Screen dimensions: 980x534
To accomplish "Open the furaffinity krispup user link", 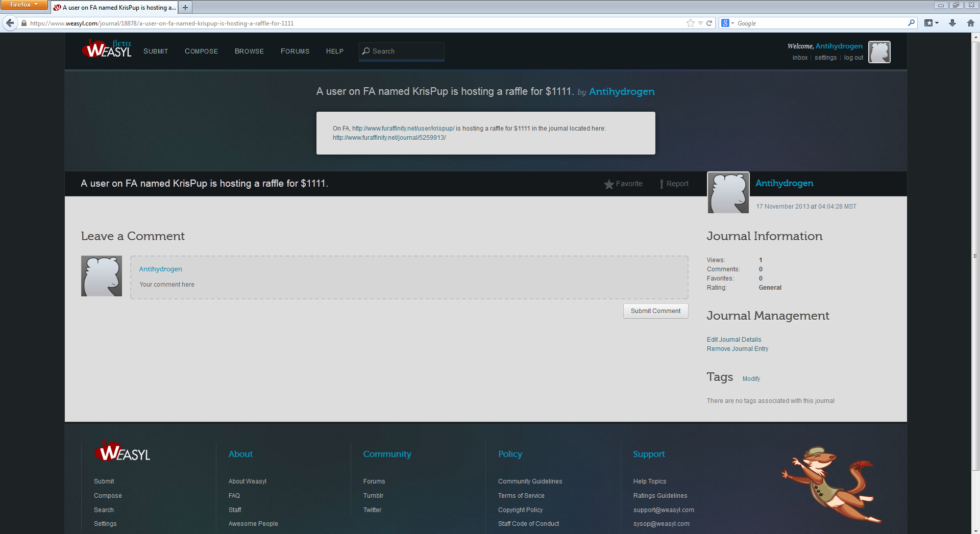I will pyautogui.click(x=403, y=129).
